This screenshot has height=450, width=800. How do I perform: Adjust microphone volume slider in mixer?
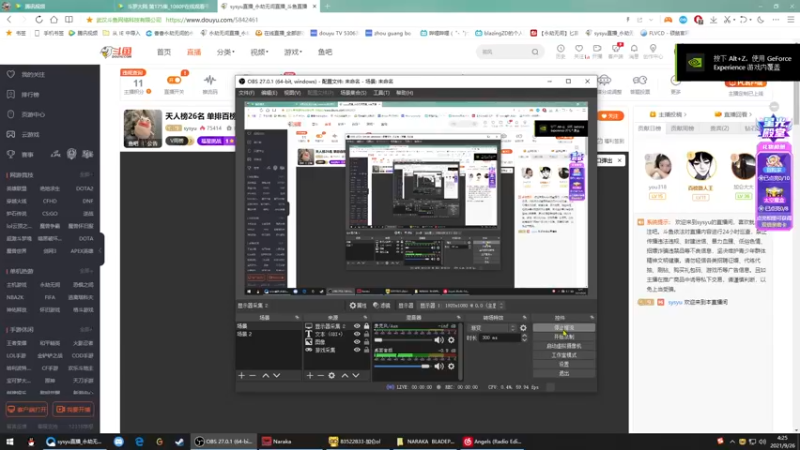(x=403, y=340)
